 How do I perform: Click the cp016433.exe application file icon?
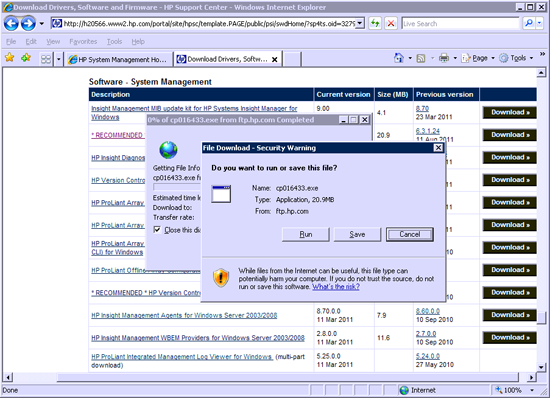click(221, 194)
